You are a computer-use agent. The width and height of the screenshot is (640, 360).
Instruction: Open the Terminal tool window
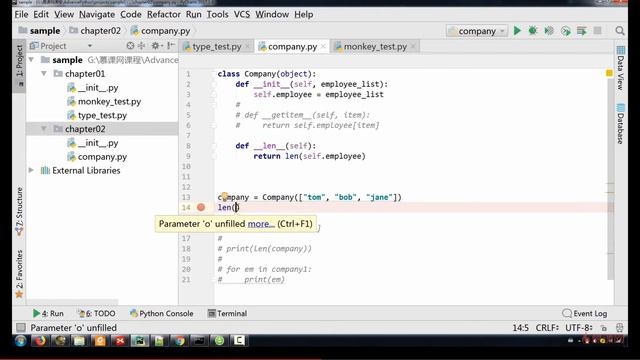(227, 313)
